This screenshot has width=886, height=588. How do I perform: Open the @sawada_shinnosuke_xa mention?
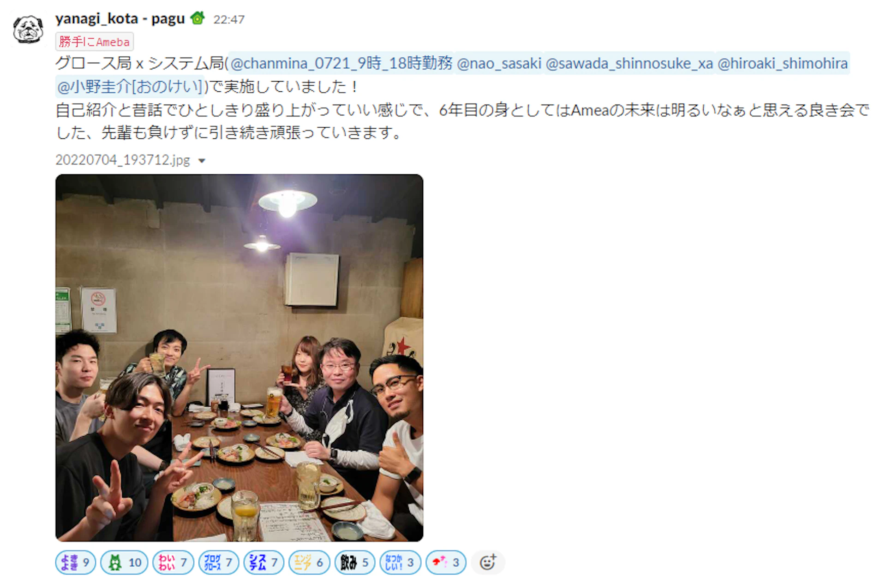tap(629, 63)
